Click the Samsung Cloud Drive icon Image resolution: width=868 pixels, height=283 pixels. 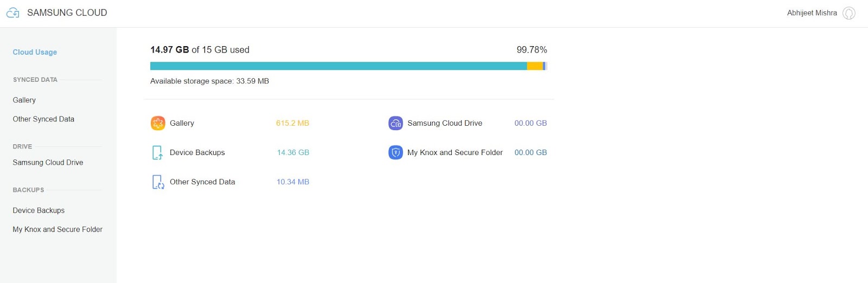point(395,123)
